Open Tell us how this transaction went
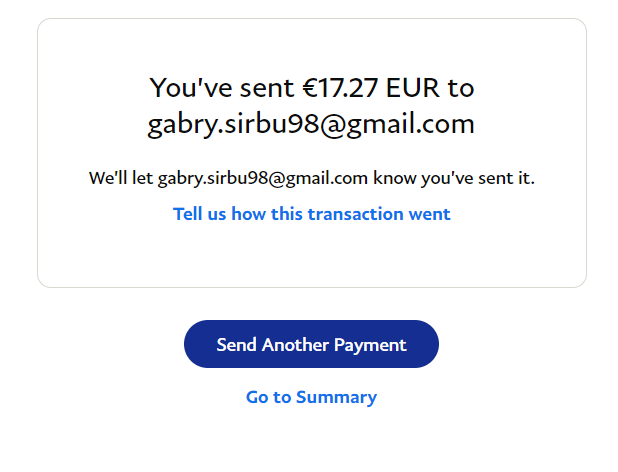618x472 pixels. (311, 214)
